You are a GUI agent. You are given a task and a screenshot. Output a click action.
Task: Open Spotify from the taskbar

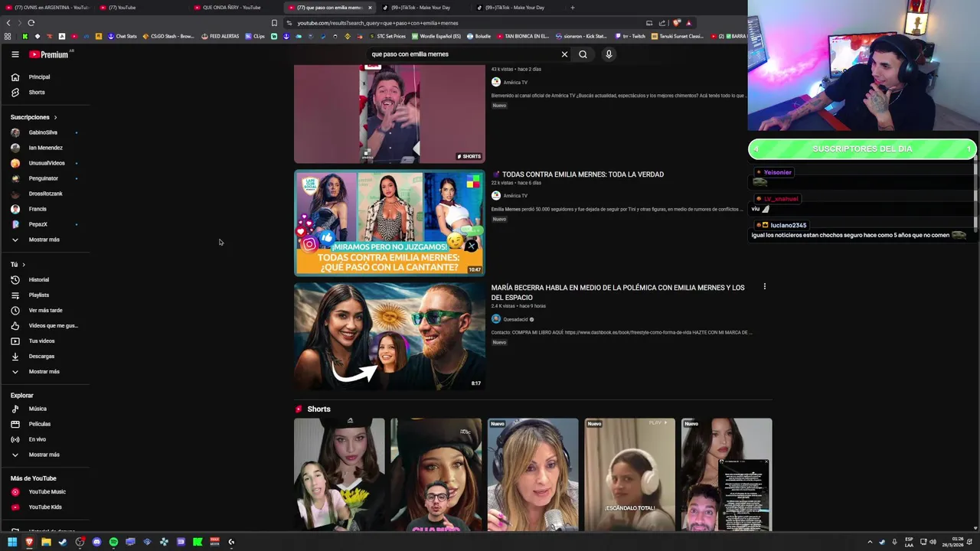[113, 542]
